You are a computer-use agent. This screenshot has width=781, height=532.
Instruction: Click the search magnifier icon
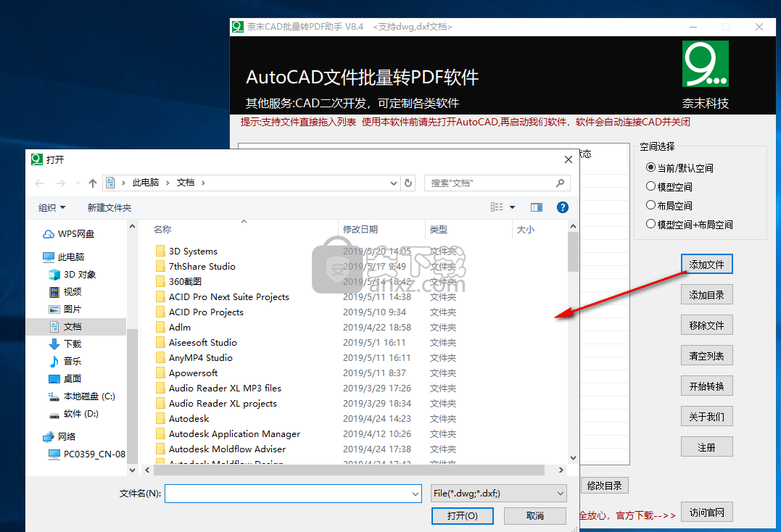pyautogui.click(x=560, y=183)
